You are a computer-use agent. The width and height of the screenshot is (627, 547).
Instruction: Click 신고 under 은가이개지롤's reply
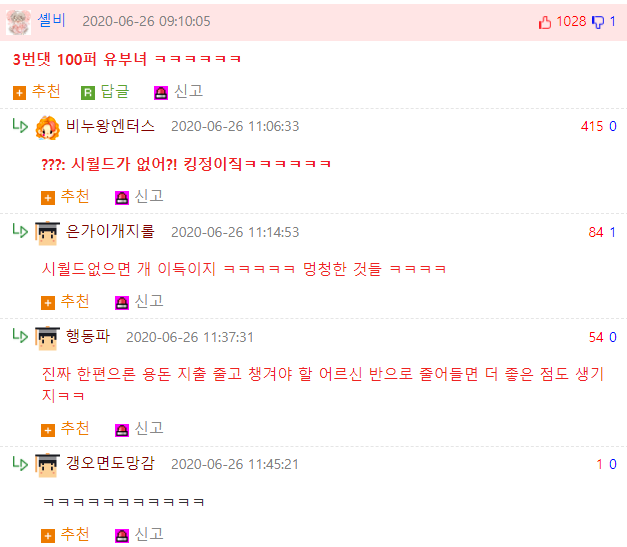(x=140, y=302)
